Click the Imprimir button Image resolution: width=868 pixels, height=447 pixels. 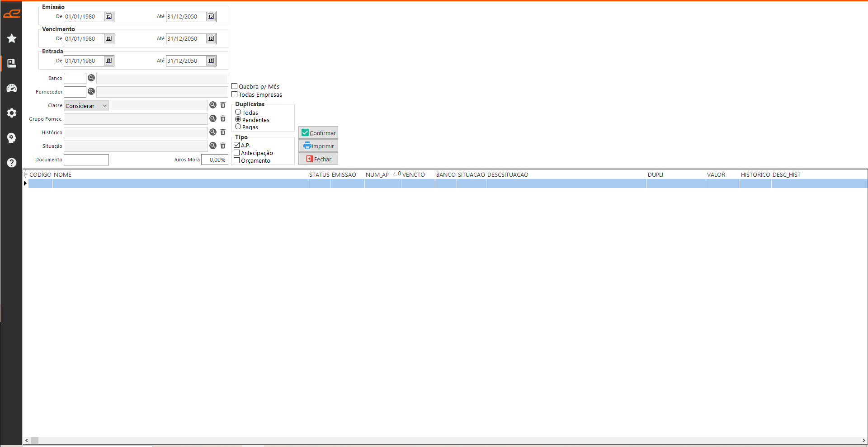318,146
